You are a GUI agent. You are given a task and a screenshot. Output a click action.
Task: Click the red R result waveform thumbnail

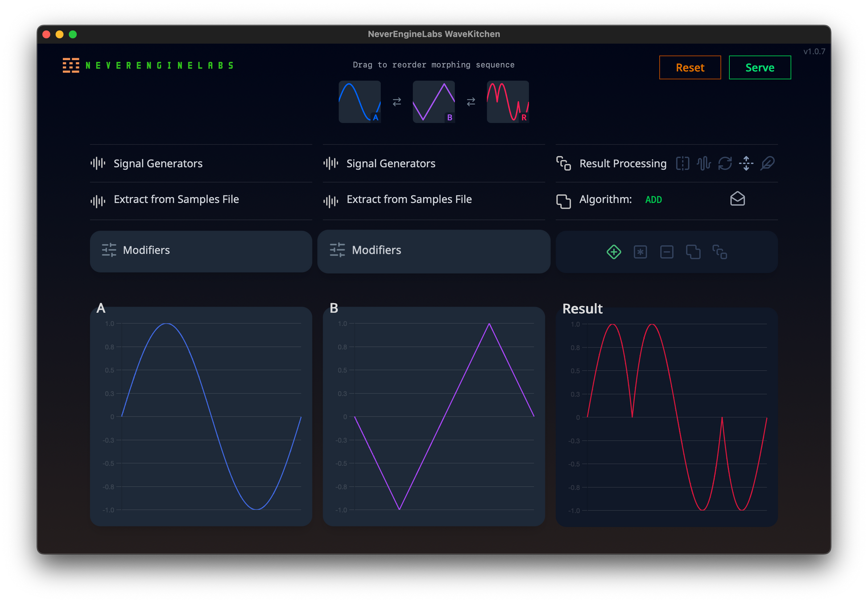[x=508, y=102]
